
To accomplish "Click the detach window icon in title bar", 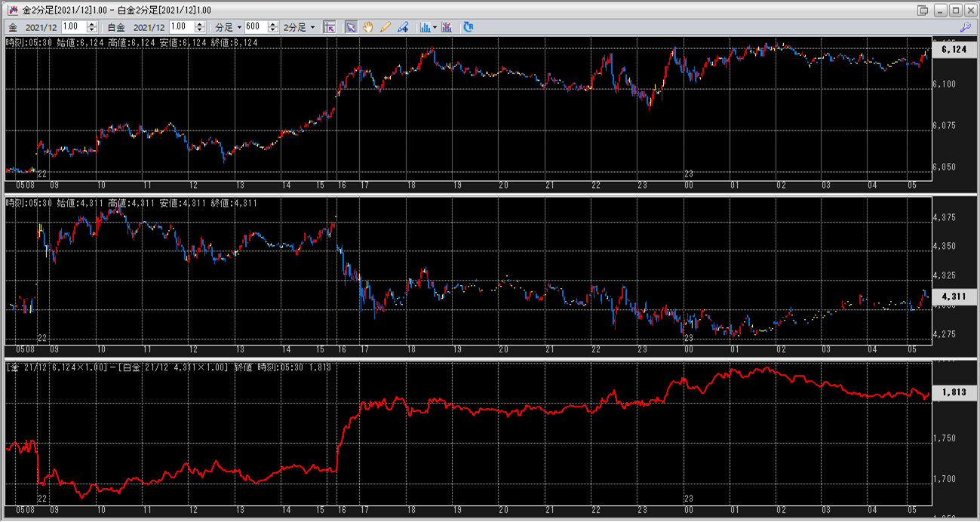I will pos(922,10).
